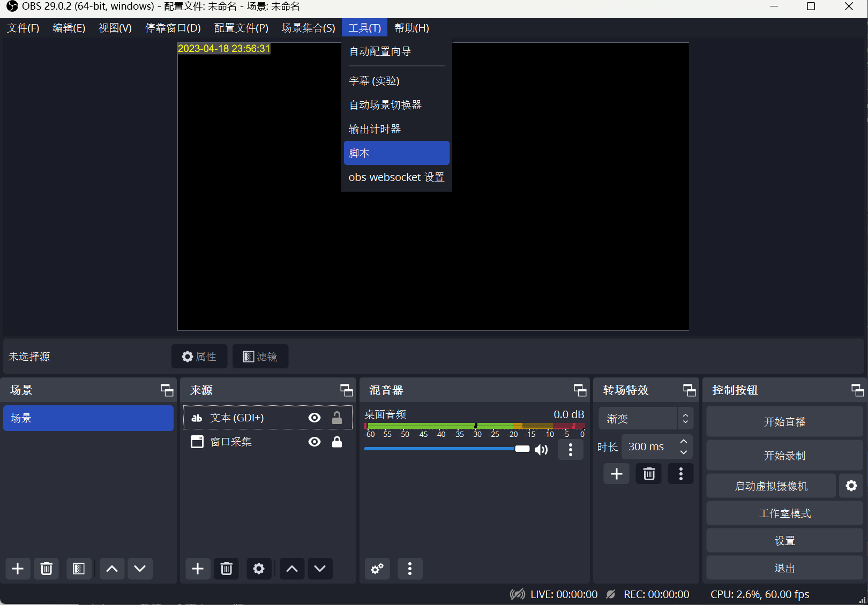Remove selected source with trash icon
The image size is (868, 605).
226,569
